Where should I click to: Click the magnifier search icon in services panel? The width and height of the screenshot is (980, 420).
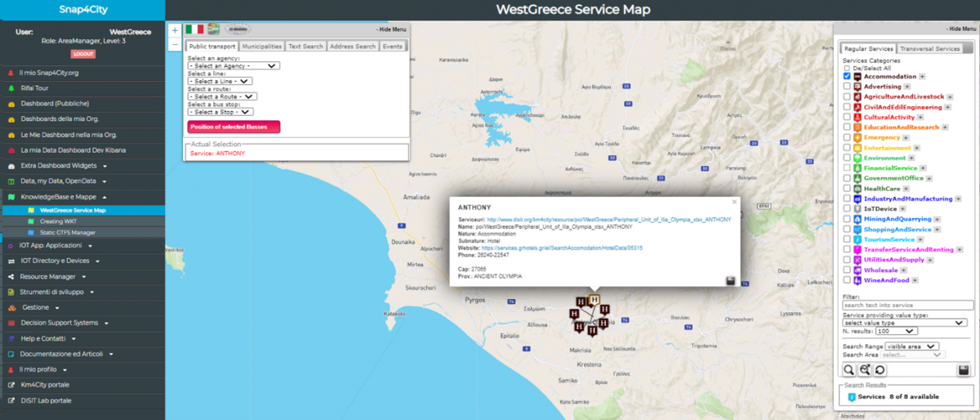(849, 370)
